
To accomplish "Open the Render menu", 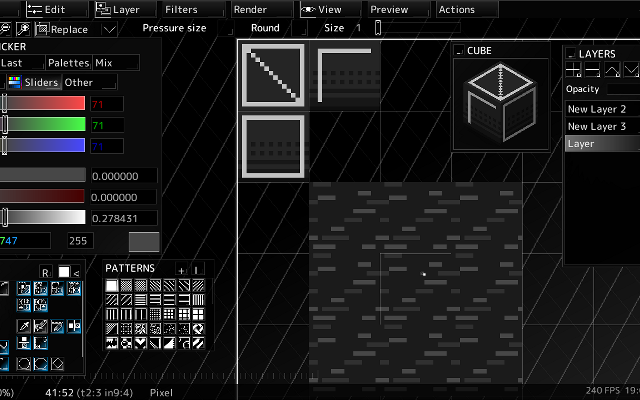I will 262,9.
